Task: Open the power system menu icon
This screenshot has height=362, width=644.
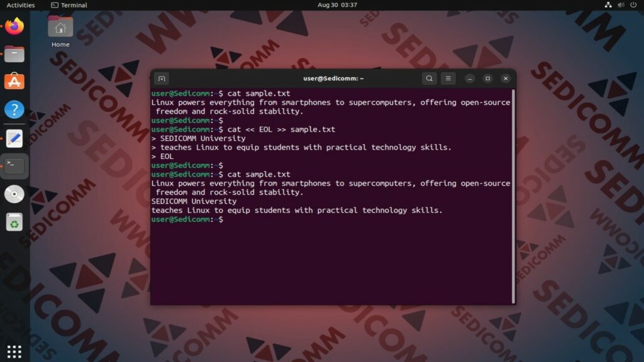Action: [633, 5]
